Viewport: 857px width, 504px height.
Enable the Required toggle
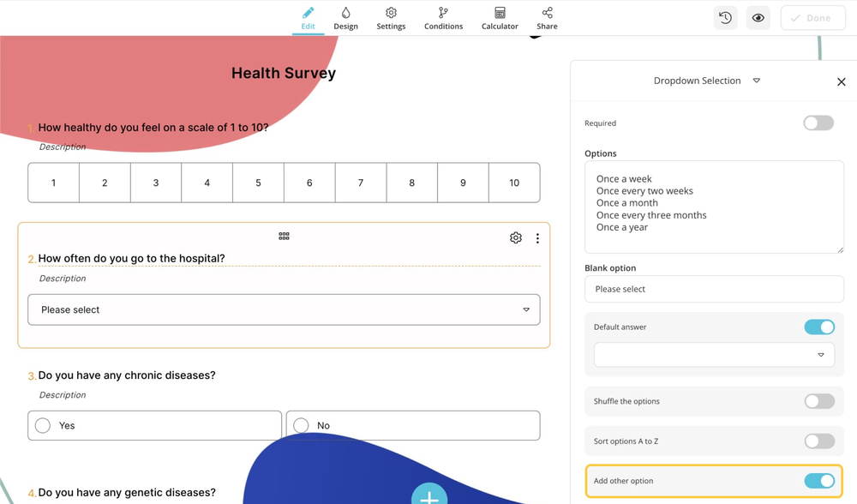[x=818, y=123]
